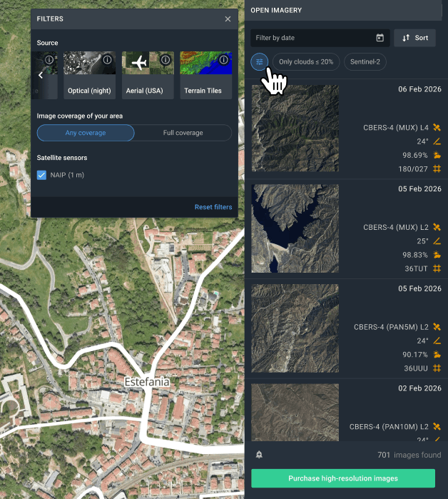
Task: Open info for Optical (night) source
Action: tap(108, 59)
